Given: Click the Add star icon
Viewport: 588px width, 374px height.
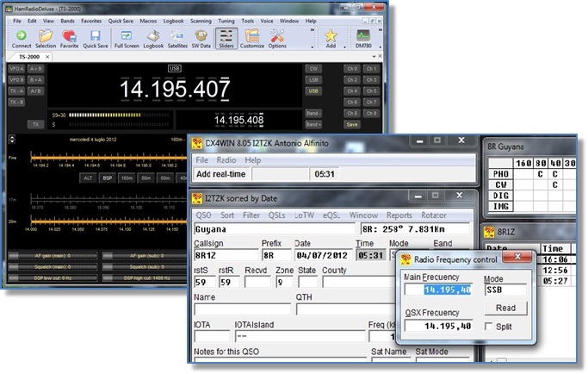Looking at the screenshot, I should [x=331, y=39].
